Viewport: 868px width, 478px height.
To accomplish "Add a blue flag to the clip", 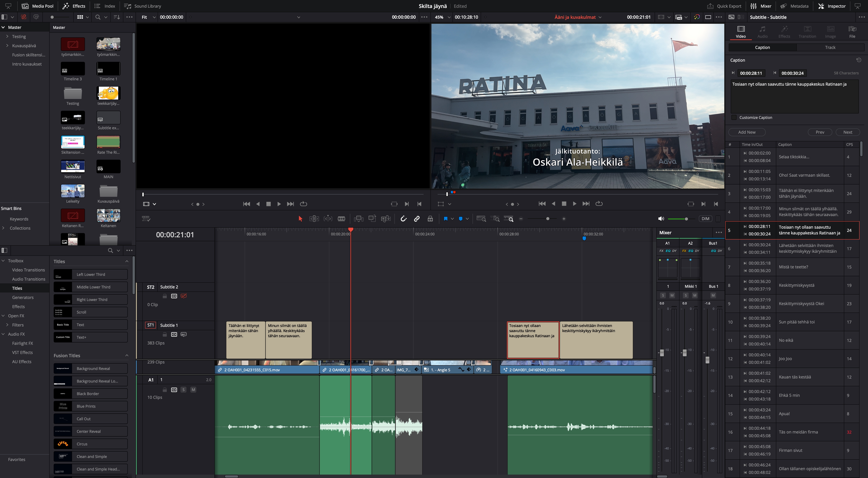I will pyautogui.click(x=445, y=219).
